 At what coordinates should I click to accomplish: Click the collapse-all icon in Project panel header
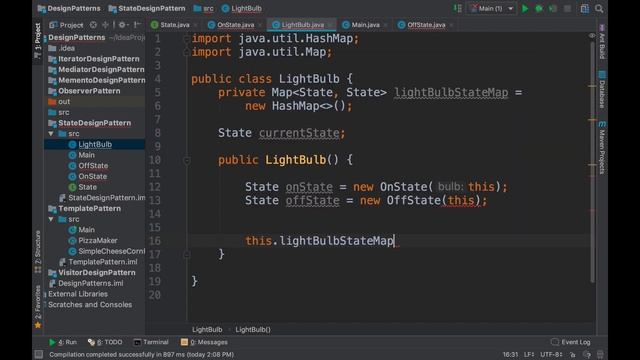click(x=105, y=25)
